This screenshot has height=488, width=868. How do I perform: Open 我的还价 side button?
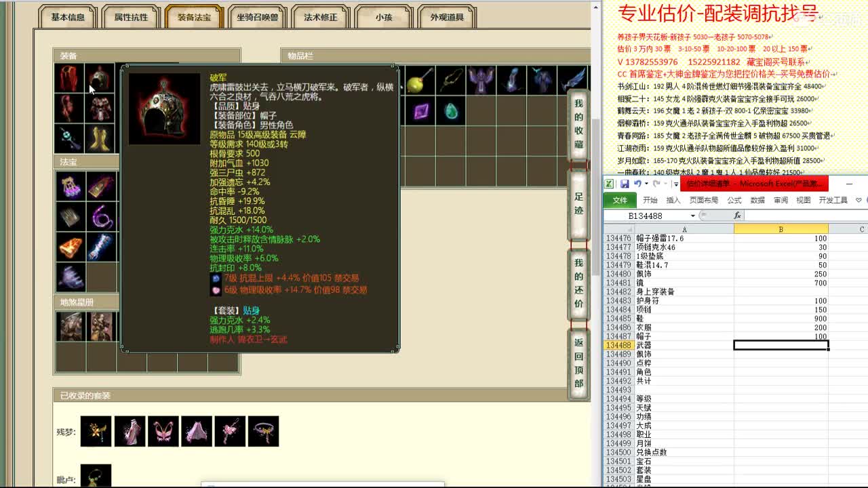click(x=578, y=283)
